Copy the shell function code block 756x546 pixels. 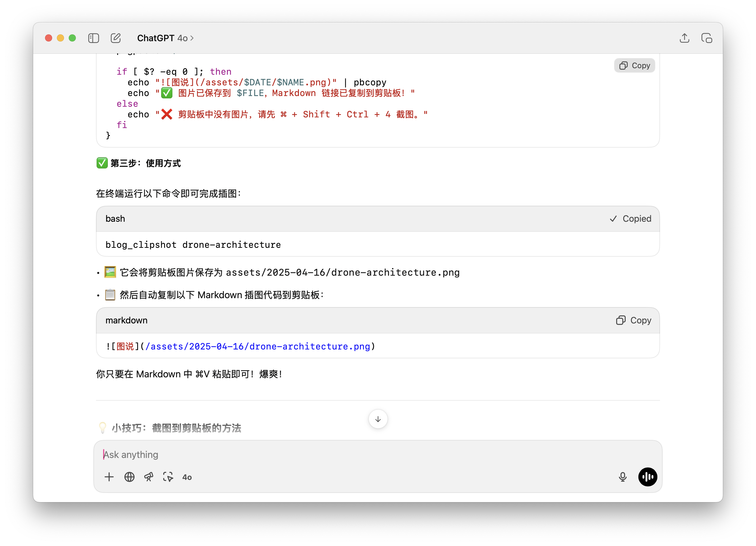click(634, 66)
